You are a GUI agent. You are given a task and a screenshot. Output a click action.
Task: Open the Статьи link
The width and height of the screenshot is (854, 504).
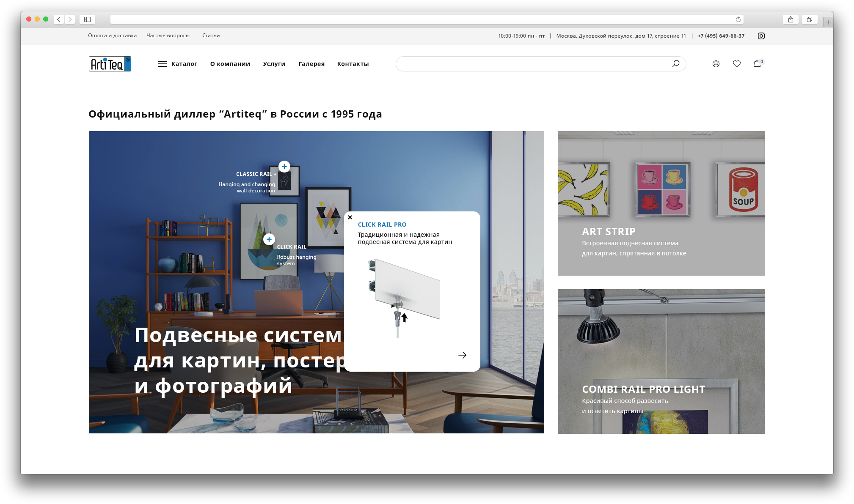coord(211,36)
